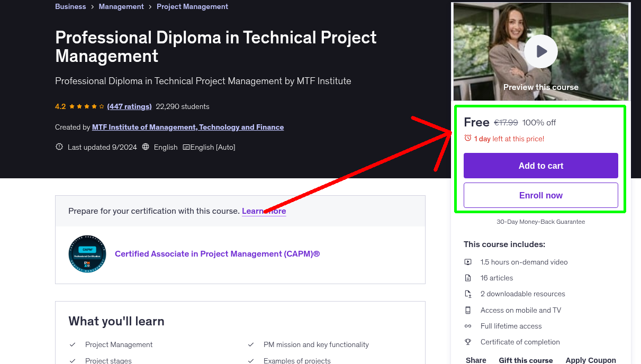This screenshot has height=364, width=641.
Task: Click Apply Coupon
Action: click(591, 360)
